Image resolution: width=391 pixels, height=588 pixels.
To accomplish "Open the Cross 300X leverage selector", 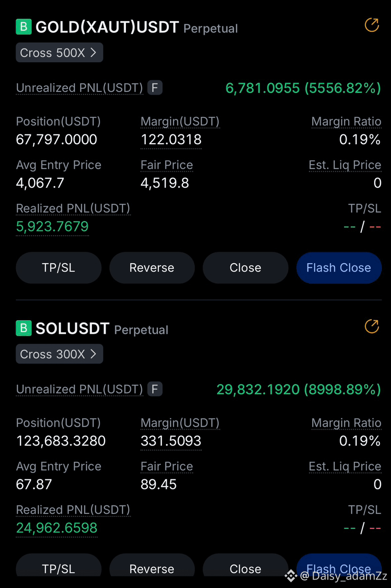I will [59, 354].
